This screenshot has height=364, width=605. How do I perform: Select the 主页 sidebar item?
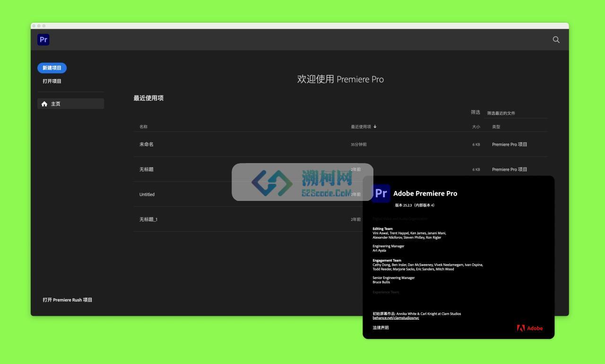coord(71,104)
